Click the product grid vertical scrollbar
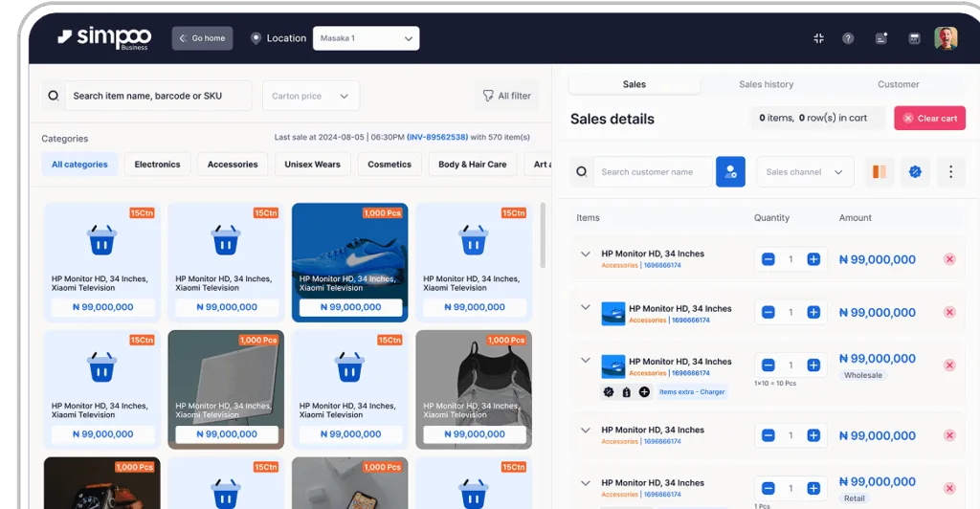 coord(543,235)
